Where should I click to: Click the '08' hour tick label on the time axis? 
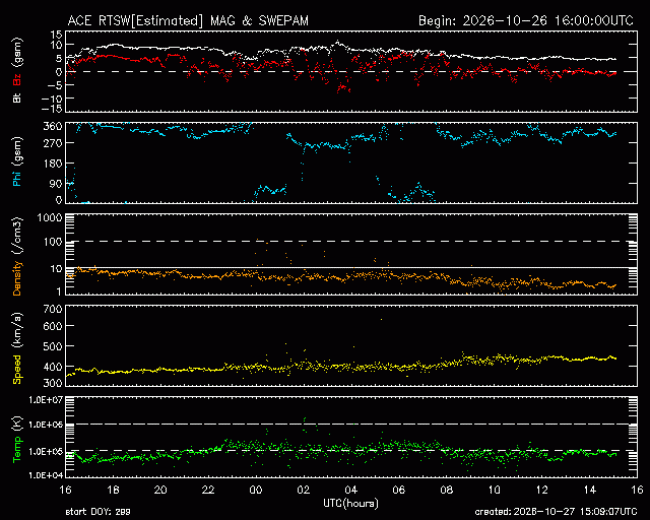coord(446,490)
